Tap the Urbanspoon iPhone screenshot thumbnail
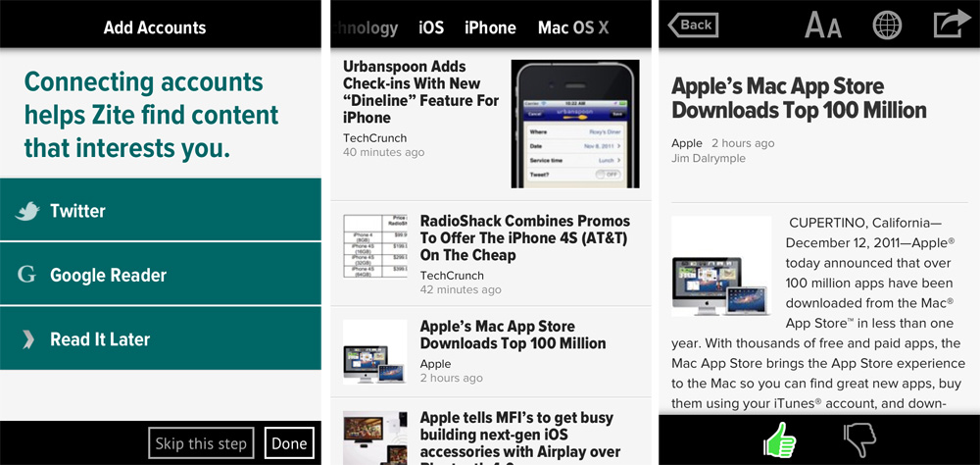980x465 pixels. coord(575,124)
